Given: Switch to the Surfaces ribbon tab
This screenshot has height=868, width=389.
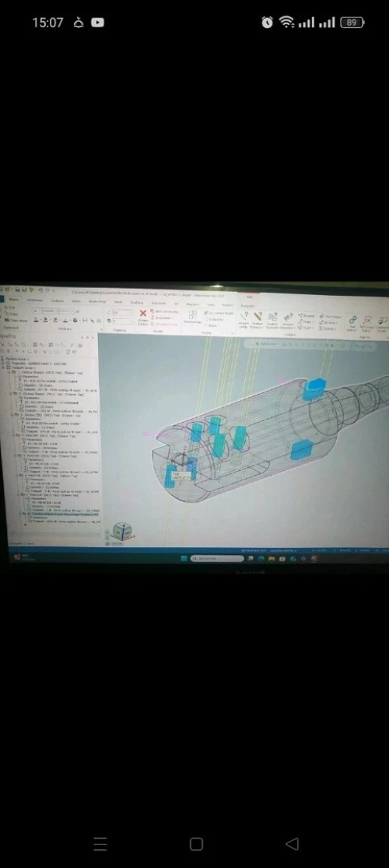Looking at the screenshot, I should click(x=58, y=300).
